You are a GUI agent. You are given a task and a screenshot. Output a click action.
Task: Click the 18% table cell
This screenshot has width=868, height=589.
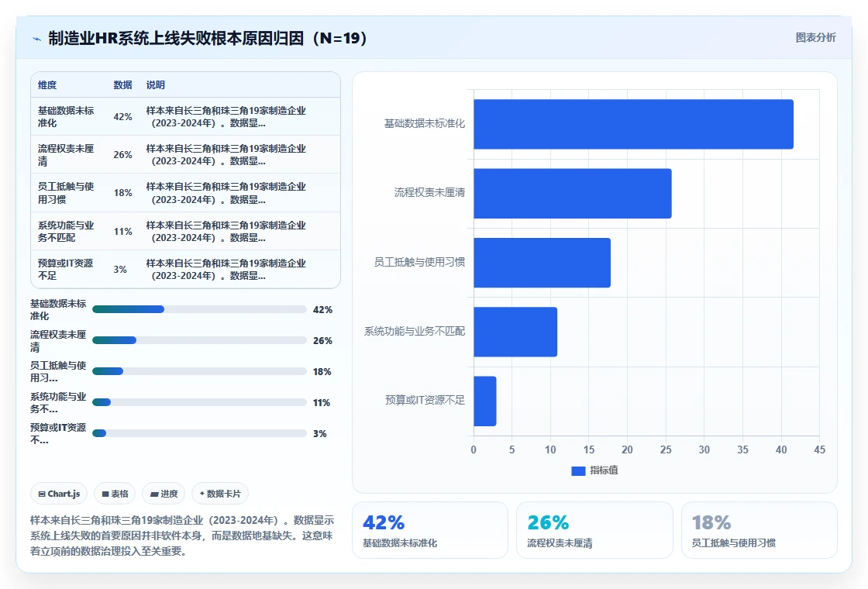pyautogui.click(x=123, y=193)
